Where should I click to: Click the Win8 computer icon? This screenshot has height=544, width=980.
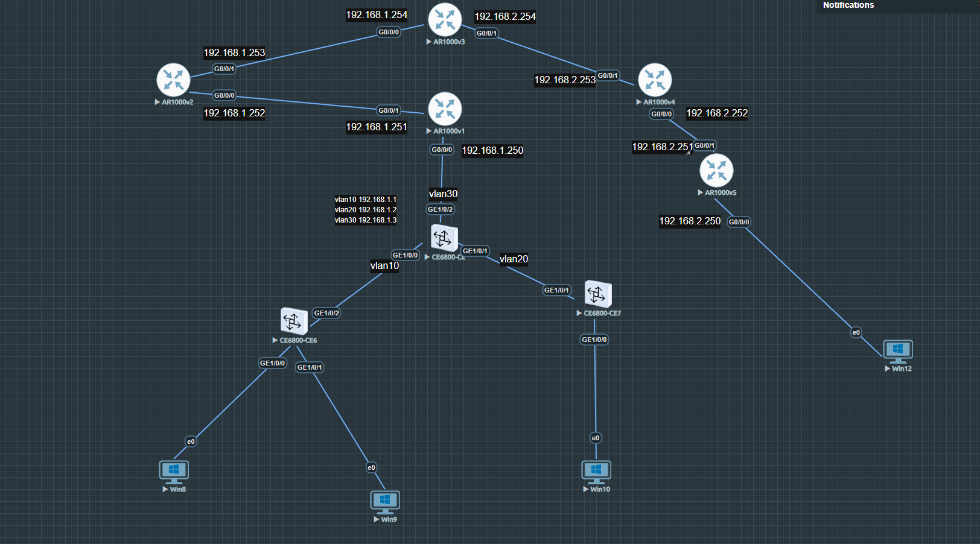tap(174, 471)
